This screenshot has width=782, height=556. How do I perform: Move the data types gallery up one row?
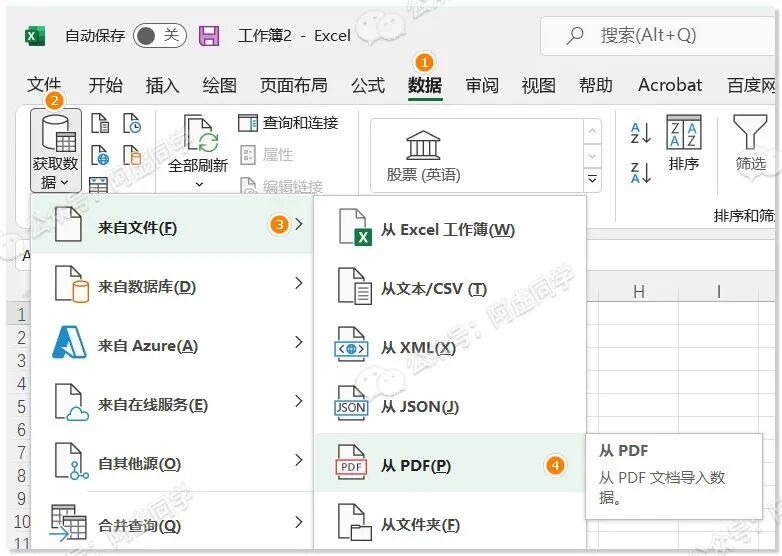tap(592, 131)
